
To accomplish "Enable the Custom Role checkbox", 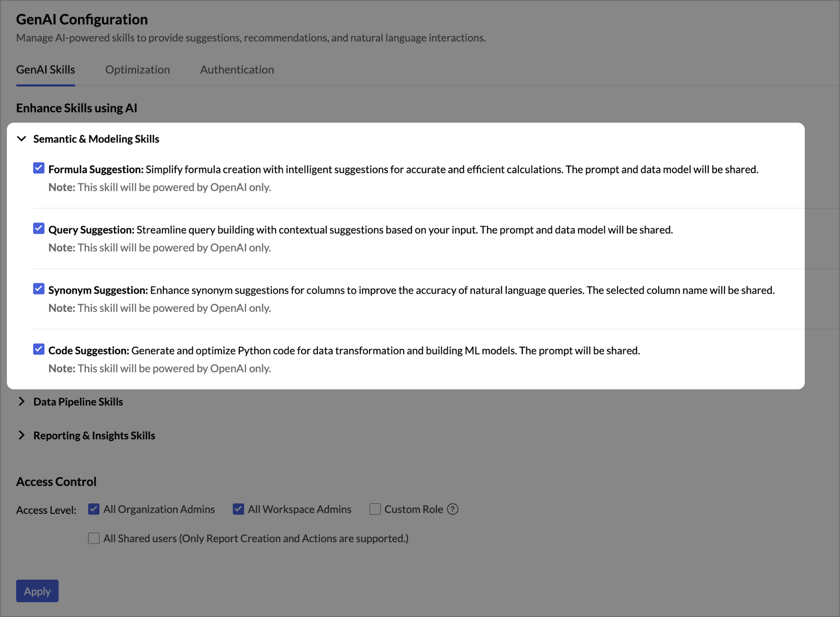I will 375,509.
